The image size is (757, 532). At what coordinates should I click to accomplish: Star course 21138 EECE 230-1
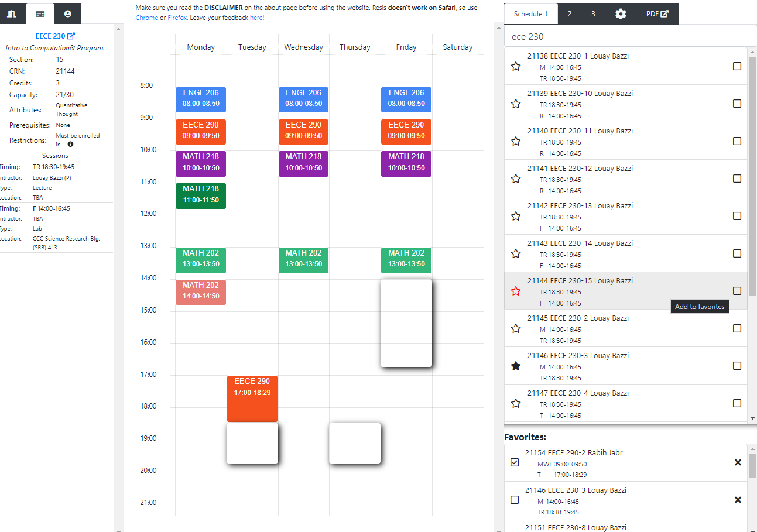[x=516, y=67]
